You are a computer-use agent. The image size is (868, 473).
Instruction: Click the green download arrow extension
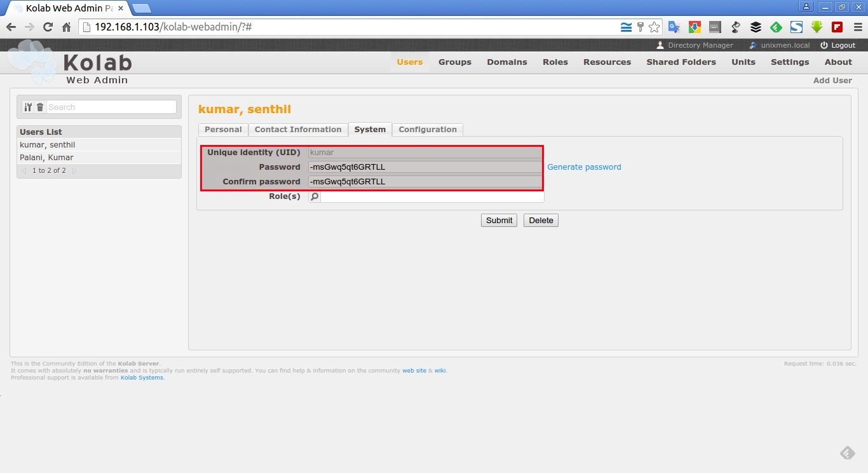pos(817,27)
